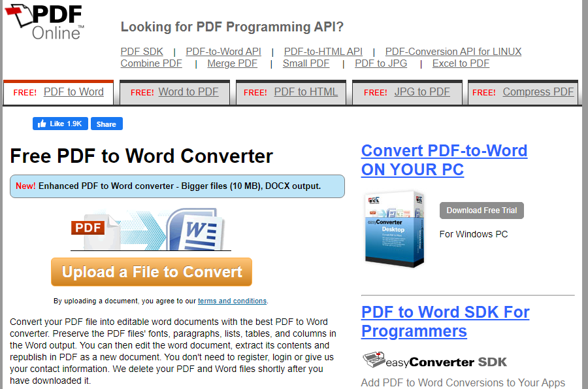Open the PDF to Word SDK For Programmers heading link
This screenshot has width=588, height=389.
coord(445,321)
